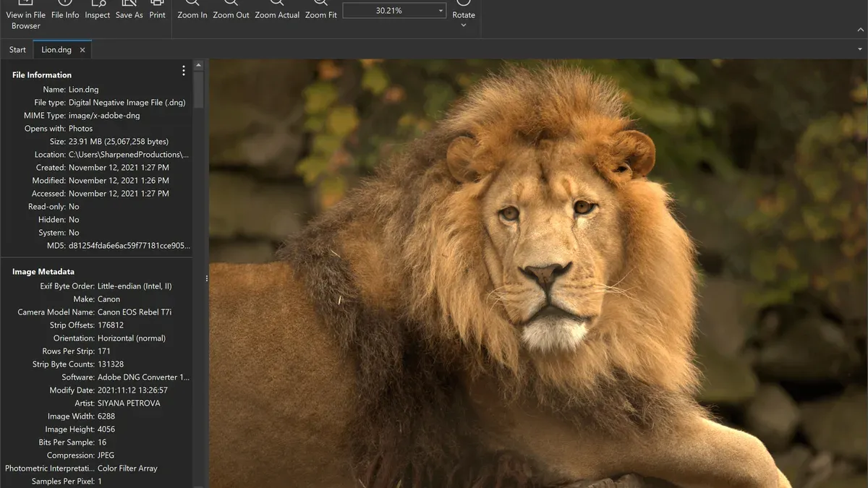Image resolution: width=868 pixels, height=488 pixels.
Task: Expand the Rotate options chevron
Action: pos(464,26)
